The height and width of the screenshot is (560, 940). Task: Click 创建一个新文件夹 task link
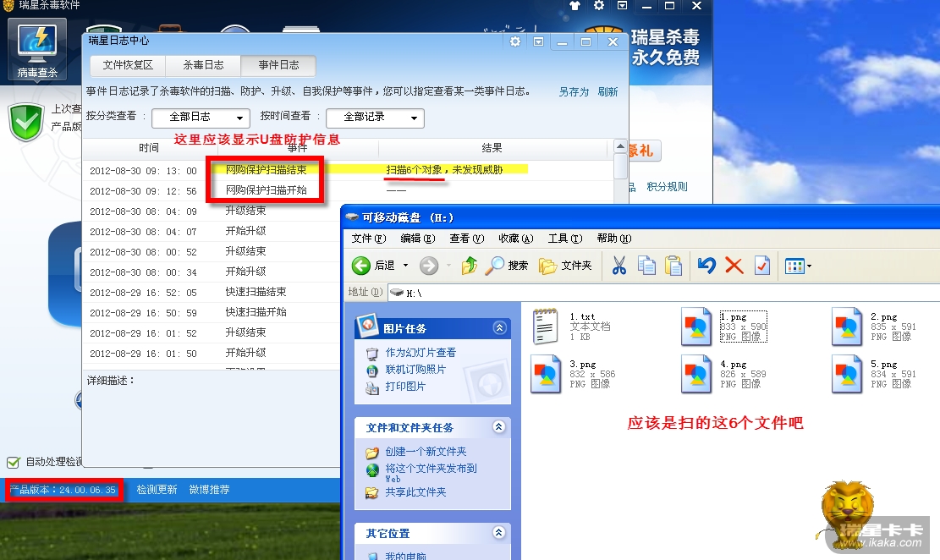tap(426, 451)
